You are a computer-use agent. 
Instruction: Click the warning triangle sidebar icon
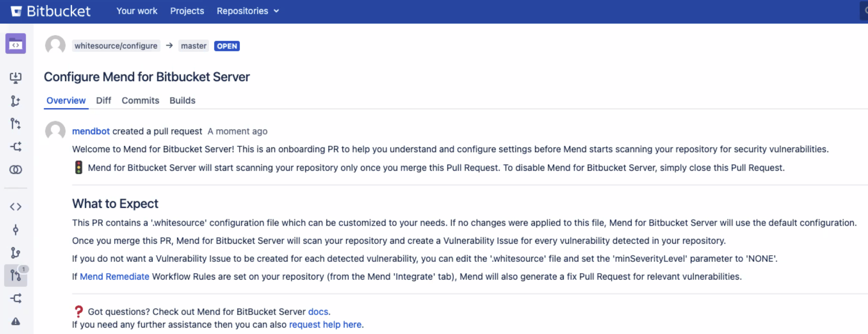[16, 321]
